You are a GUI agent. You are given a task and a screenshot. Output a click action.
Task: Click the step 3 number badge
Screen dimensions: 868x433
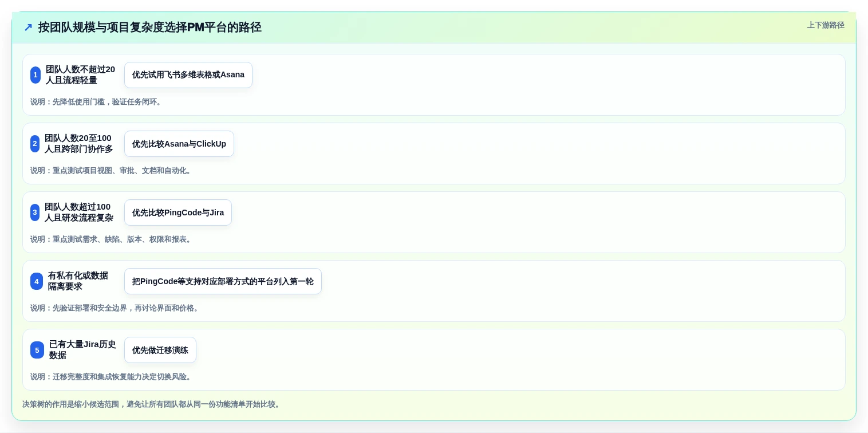click(35, 212)
